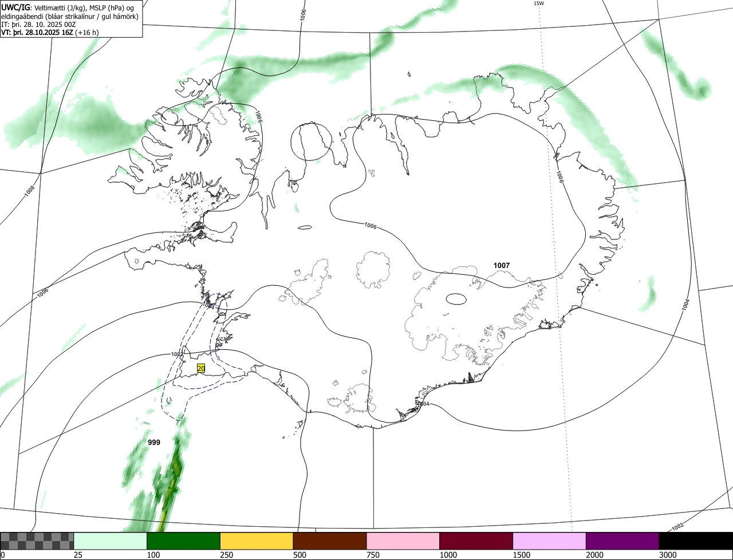
Task: Click the legend tick value "500"
Action: click(299, 555)
